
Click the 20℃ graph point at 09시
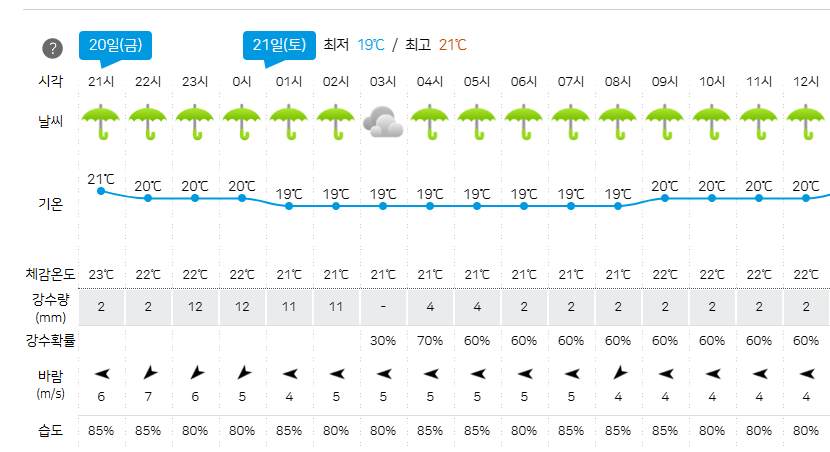click(665, 198)
